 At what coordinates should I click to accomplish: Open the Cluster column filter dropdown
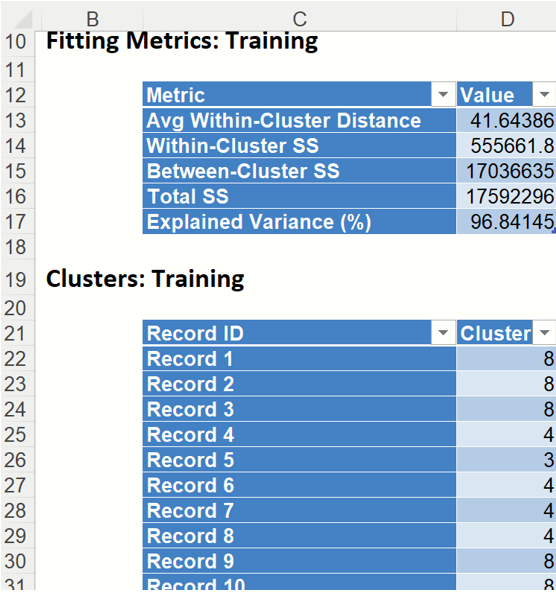pos(544,333)
